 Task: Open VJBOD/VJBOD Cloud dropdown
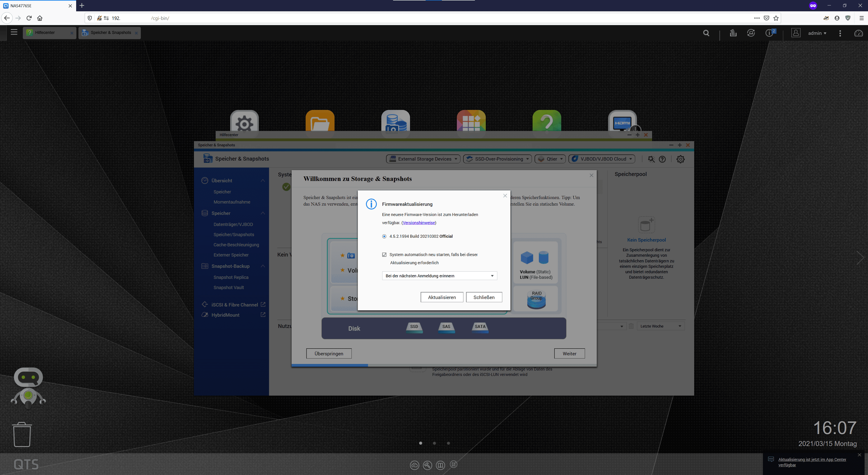602,159
